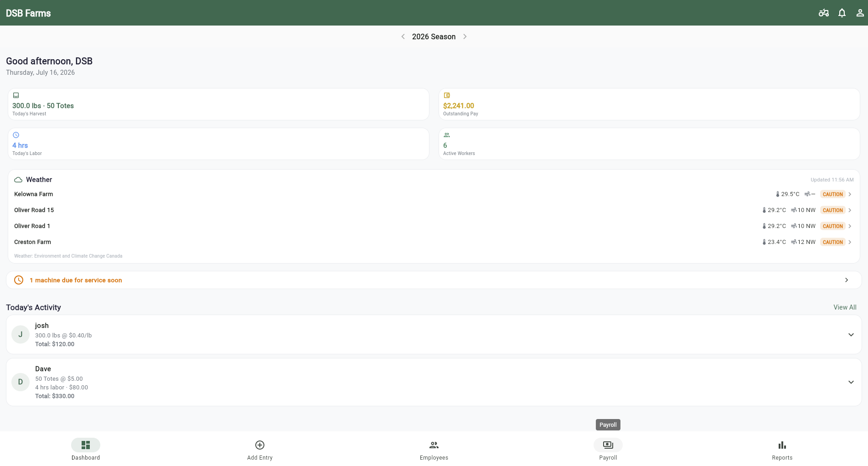
Task: Click 'Oliver Road 1' location name
Action: click(x=32, y=226)
